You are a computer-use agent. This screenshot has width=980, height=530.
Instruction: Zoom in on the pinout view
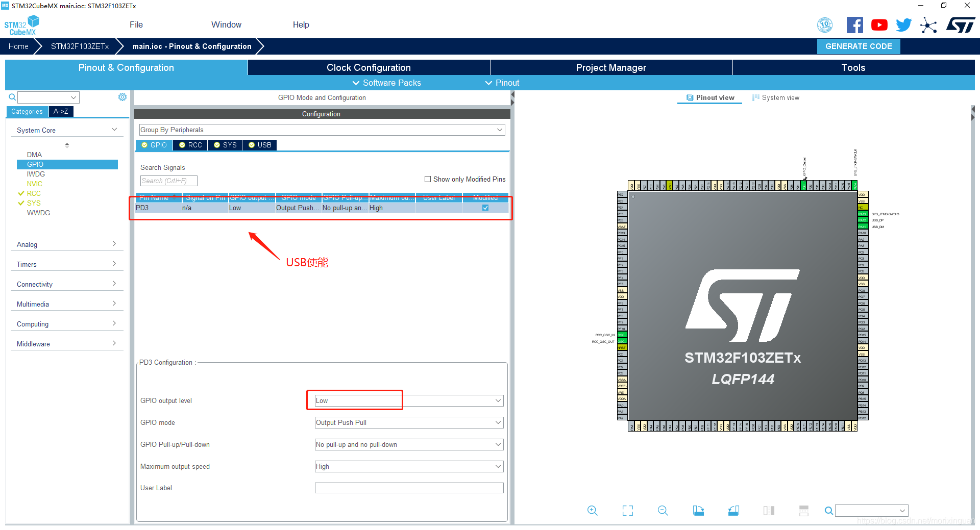[593, 511]
